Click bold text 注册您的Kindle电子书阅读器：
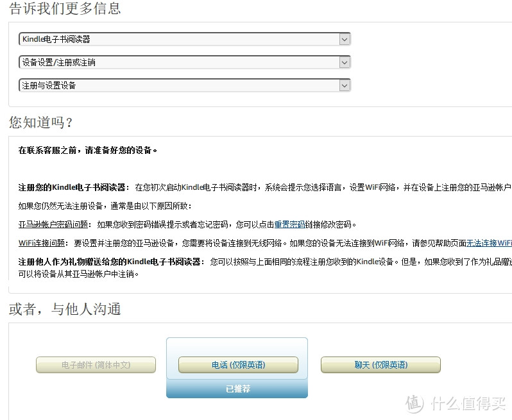Screen dimensions: 512x420 pos(74,187)
